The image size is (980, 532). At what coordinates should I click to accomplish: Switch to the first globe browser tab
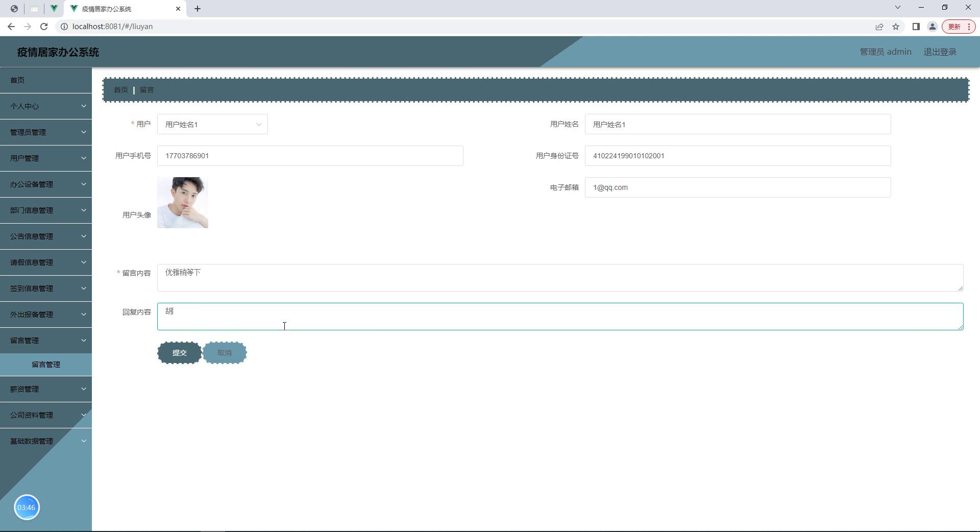14,9
